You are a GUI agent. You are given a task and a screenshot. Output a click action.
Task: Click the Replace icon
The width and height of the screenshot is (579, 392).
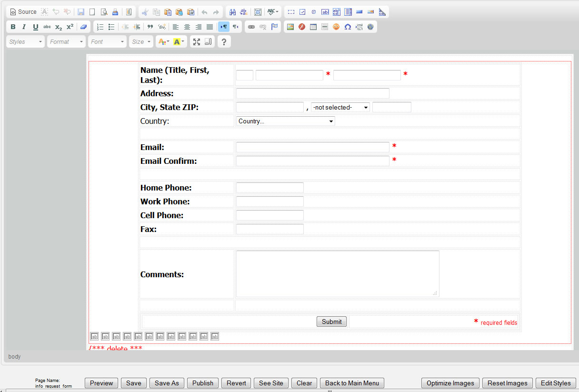(244, 12)
